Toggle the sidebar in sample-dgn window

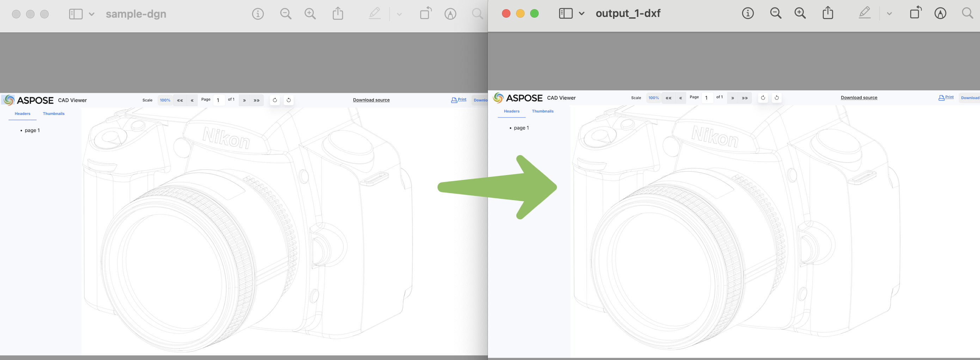point(75,14)
